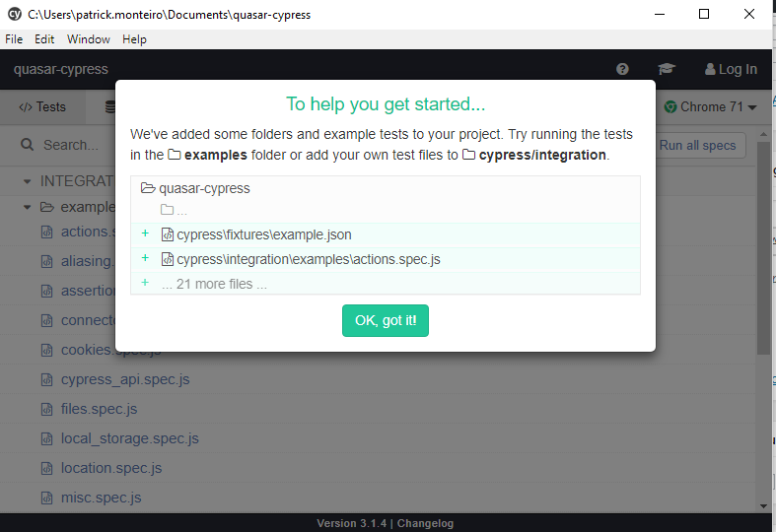Click the file icon next to files.spec.js
This screenshot has width=776, height=532.
click(46, 409)
